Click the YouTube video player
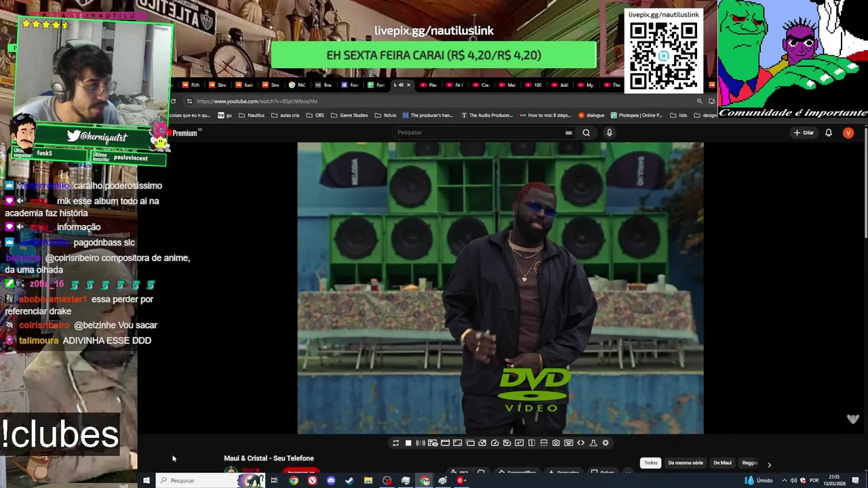The image size is (868, 488). 500,288
